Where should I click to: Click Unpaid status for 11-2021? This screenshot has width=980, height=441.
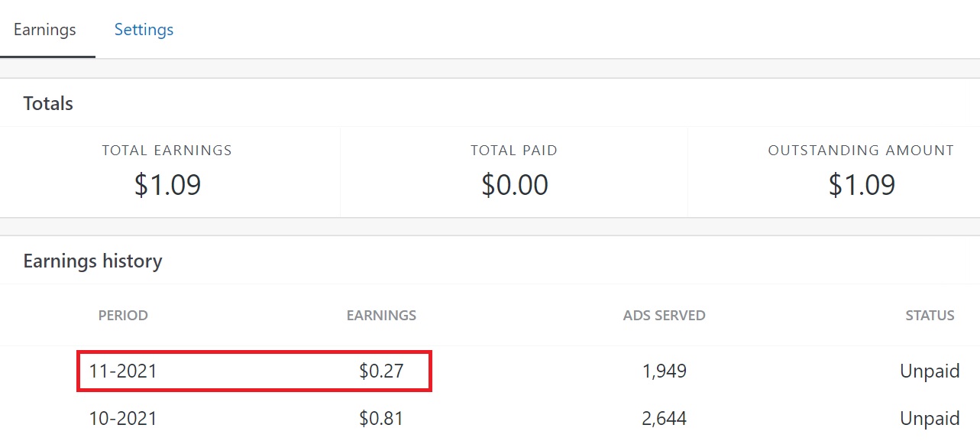pyautogui.click(x=930, y=371)
